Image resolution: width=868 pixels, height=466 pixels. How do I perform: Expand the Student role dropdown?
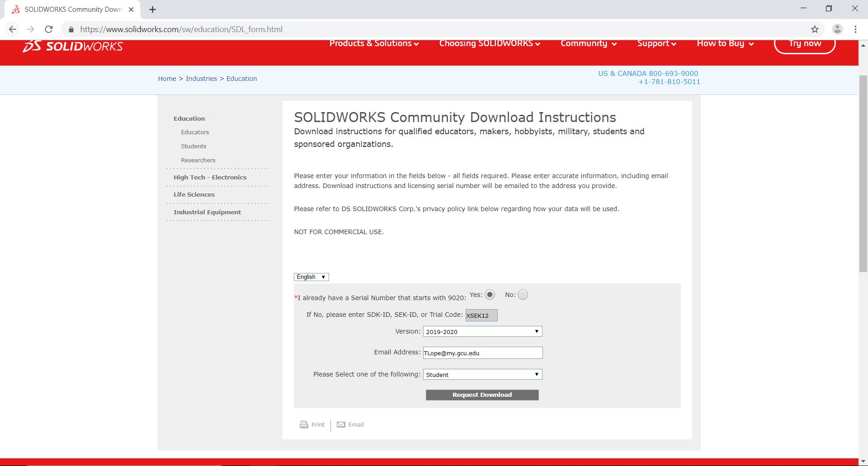(482, 374)
